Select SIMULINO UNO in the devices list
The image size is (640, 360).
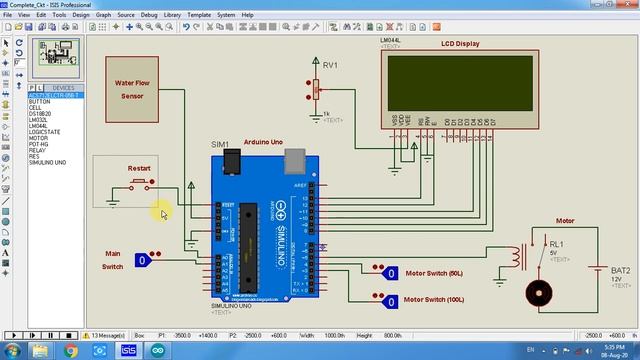(x=47, y=162)
